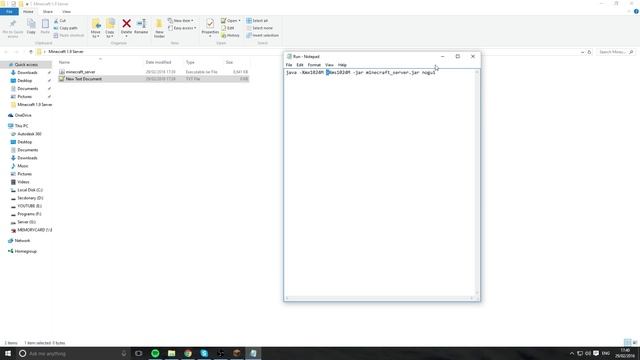Open Secondary (D:) drive
640x360 pixels.
click(x=30, y=198)
